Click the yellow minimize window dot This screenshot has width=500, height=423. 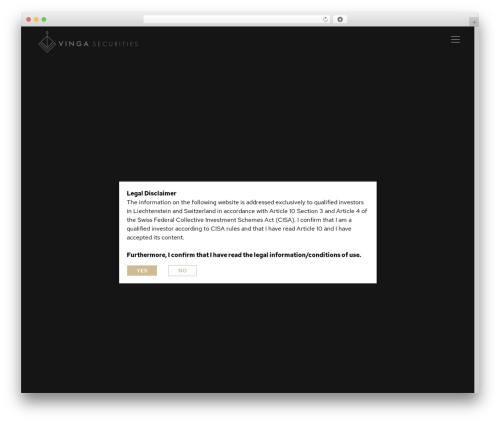pyautogui.click(x=36, y=19)
